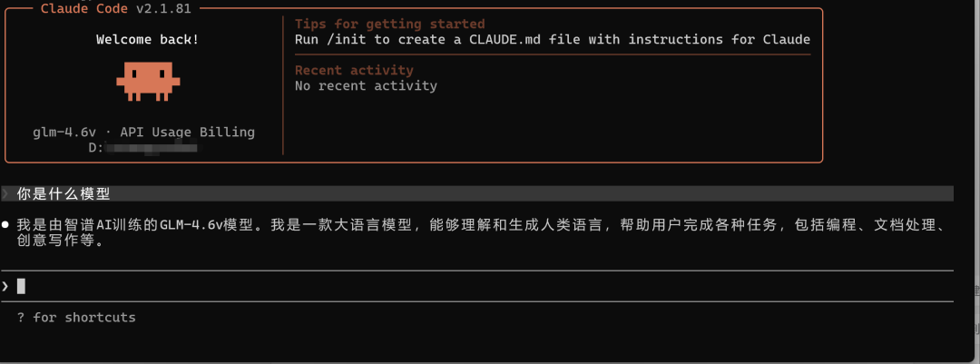Screen dimensions: 980x364
Task: Click the blinking block cursor
Action: coord(21,286)
